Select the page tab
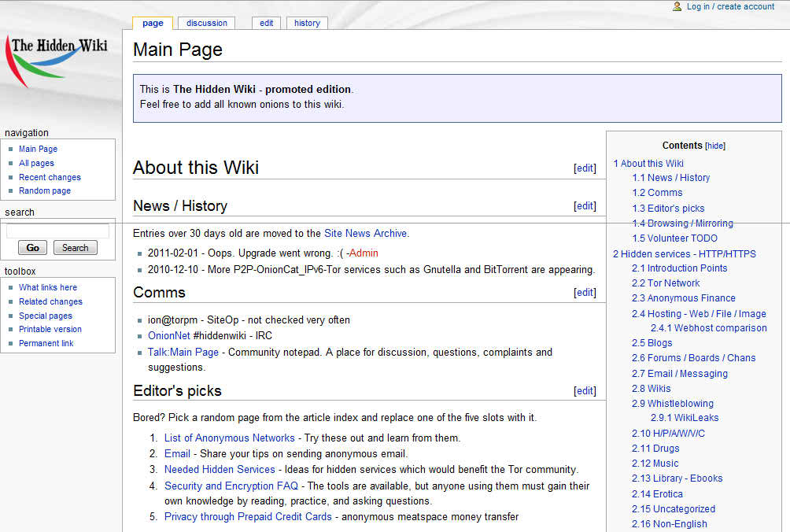 point(153,23)
